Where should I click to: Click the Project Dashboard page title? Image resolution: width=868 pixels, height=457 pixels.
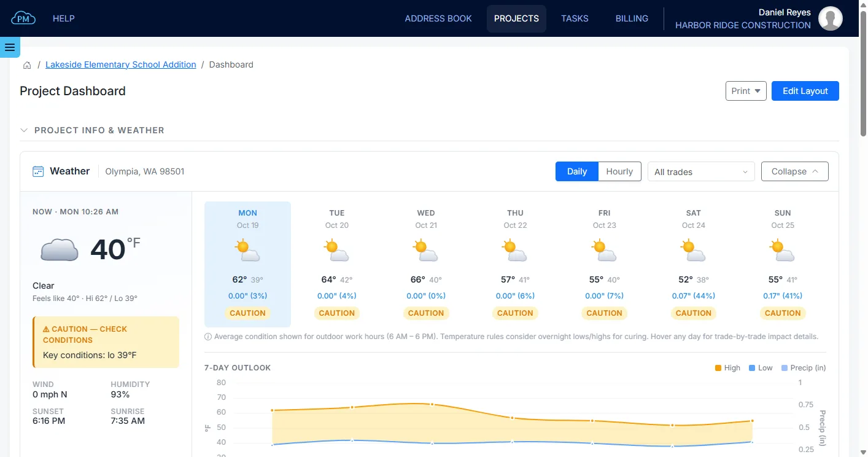point(72,91)
